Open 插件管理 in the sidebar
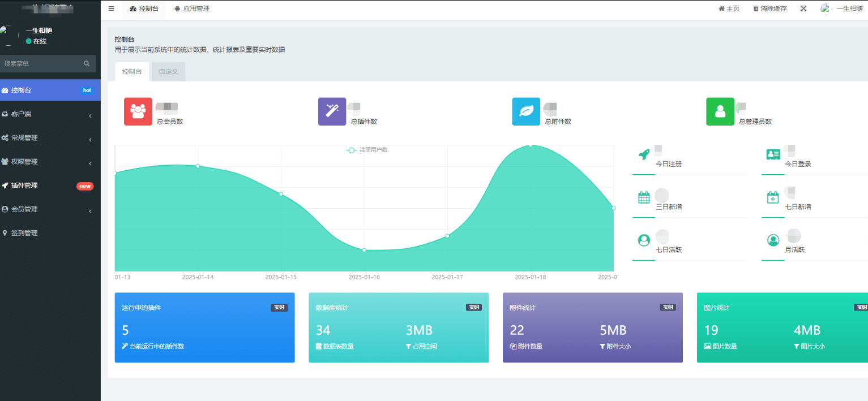Image resolution: width=868 pixels, height=401 pixels. [50, 186]
